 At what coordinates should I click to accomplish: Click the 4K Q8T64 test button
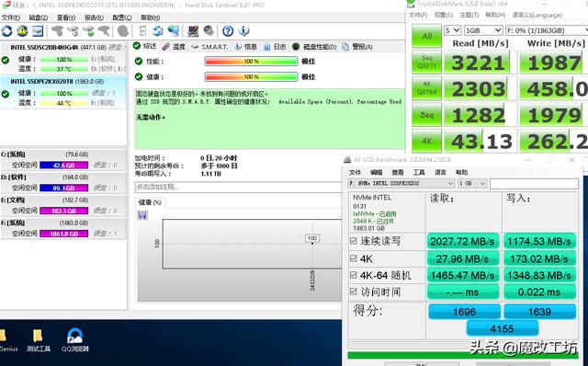click(426, 88)
